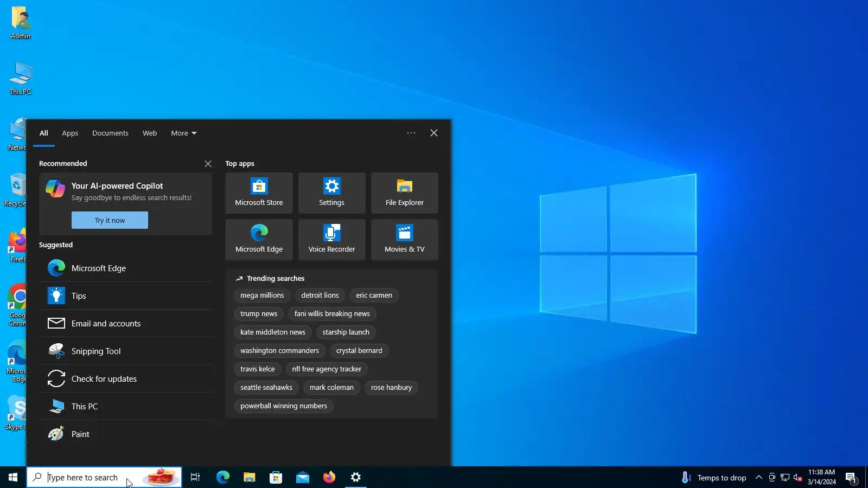Image resolution: width=868 pixels, height=488 pixels.
Task: Select Check for updates suggestion
Action: coord(125,378)
